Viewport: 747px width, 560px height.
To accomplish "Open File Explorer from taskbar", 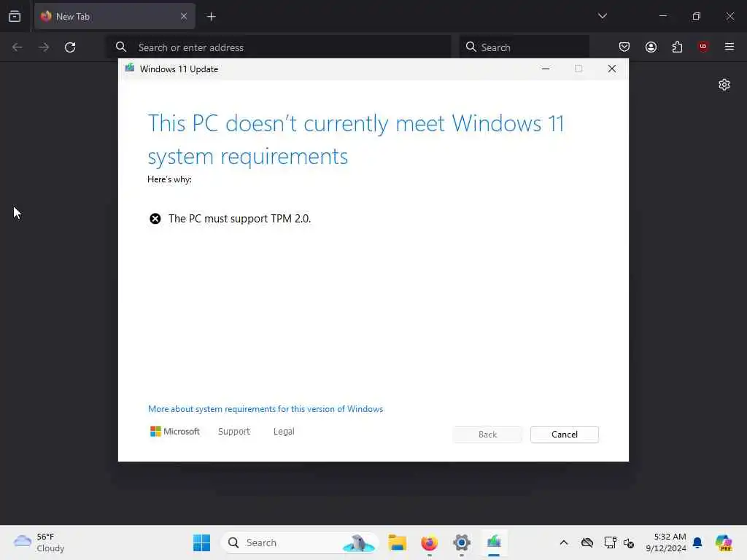I will pos(397,542).
